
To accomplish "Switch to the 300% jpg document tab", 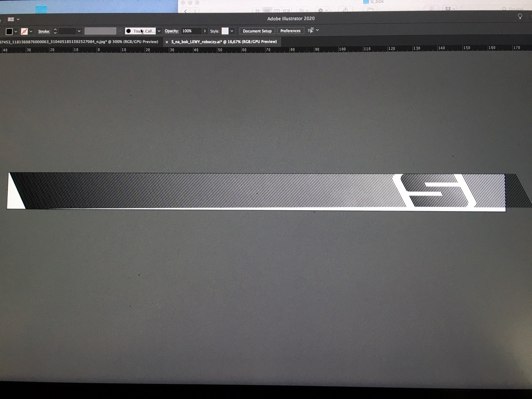I will (79, 42).
